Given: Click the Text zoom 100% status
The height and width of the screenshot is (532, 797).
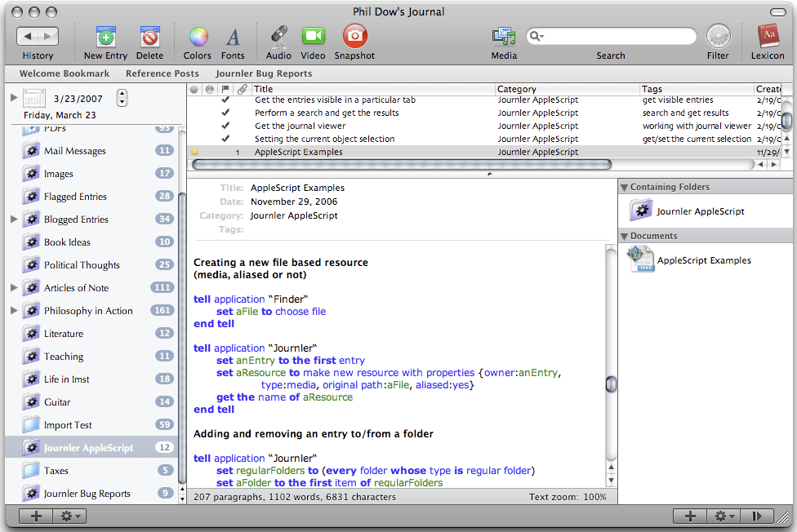Looking at the screenshot, I should (x=568, y=496).
